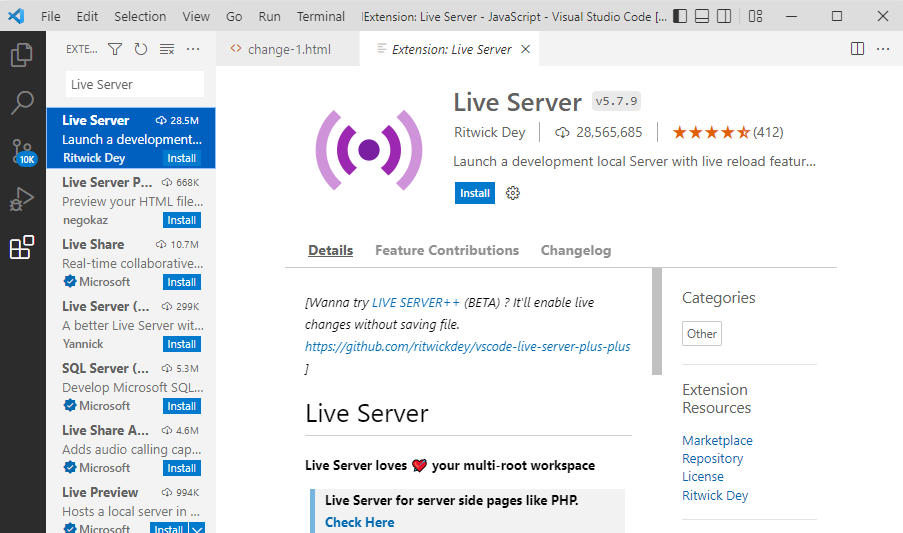
Task: Open the View menu
Action: 196,16
